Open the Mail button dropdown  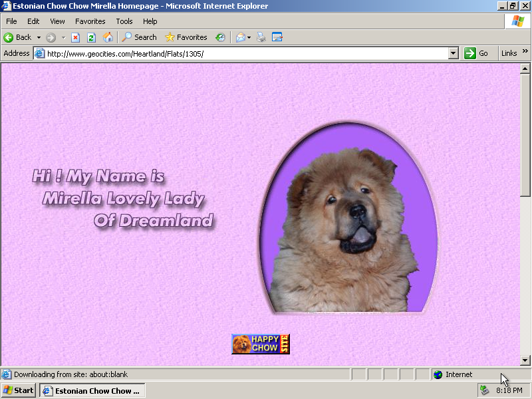[x=249, y=37]
